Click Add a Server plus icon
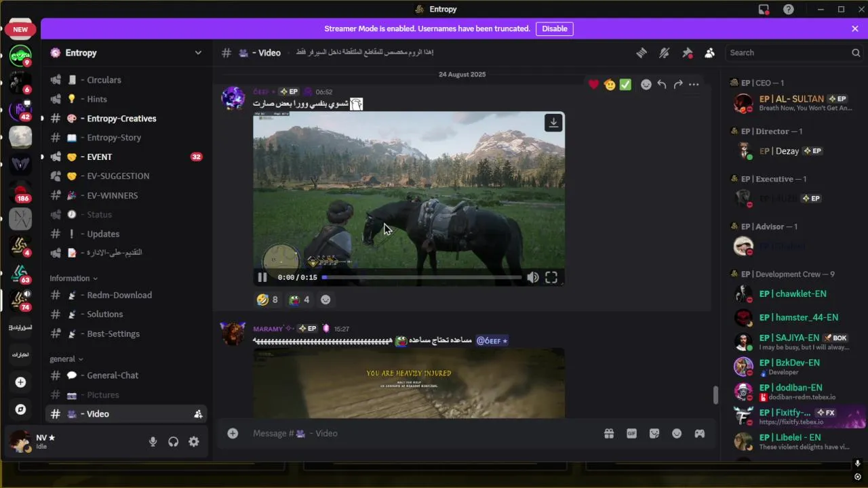868x488 pixels. point(20,382)
